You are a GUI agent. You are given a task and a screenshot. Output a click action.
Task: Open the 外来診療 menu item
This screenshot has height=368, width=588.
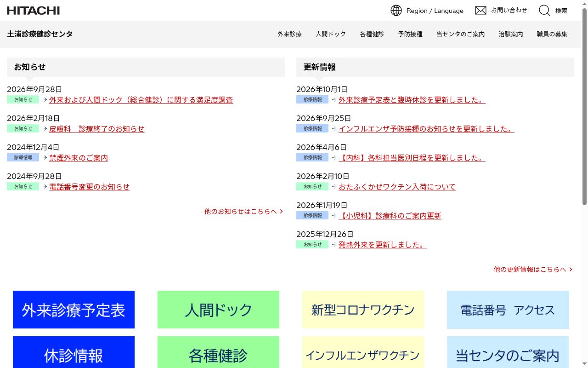tap(289, 34)
